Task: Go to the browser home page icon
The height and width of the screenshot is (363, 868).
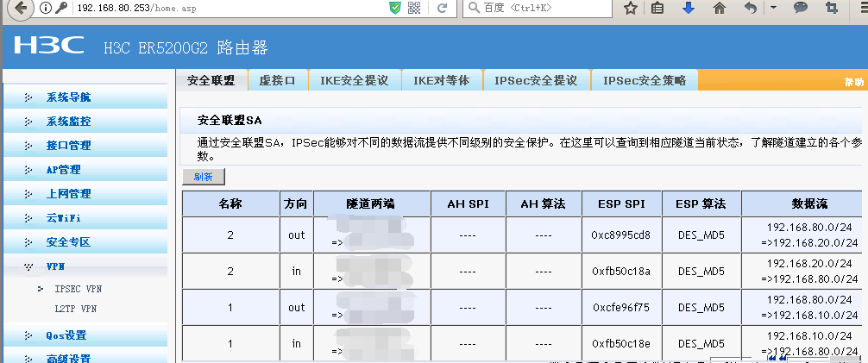Action: (719, 8)
